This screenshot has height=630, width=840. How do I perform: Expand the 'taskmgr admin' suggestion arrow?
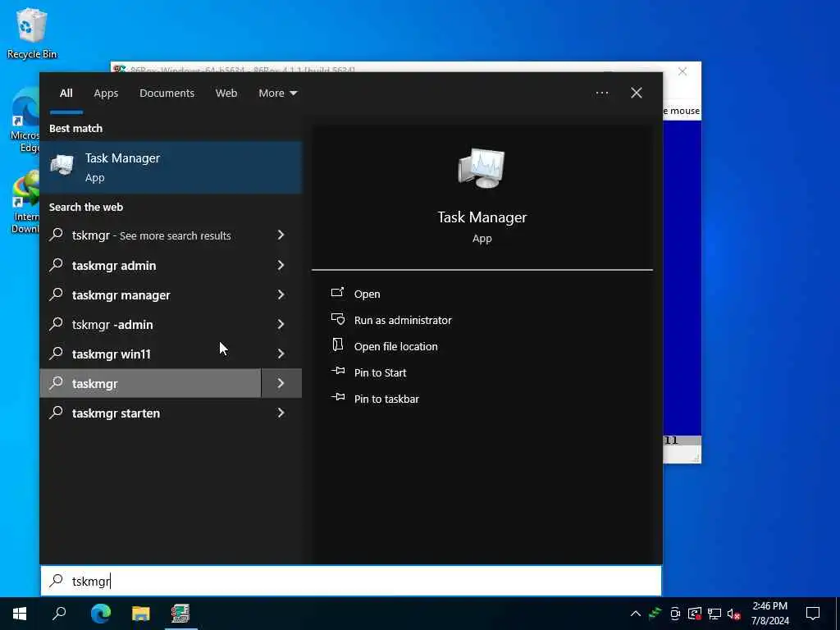(x=281, y=265)
